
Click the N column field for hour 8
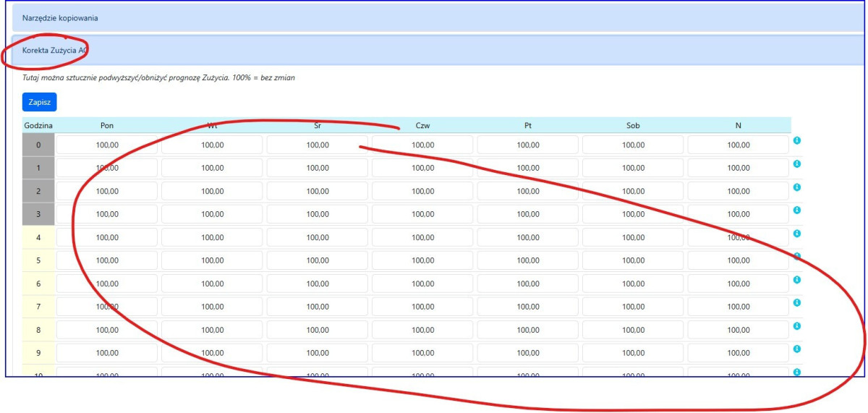(x=738, y=330)
